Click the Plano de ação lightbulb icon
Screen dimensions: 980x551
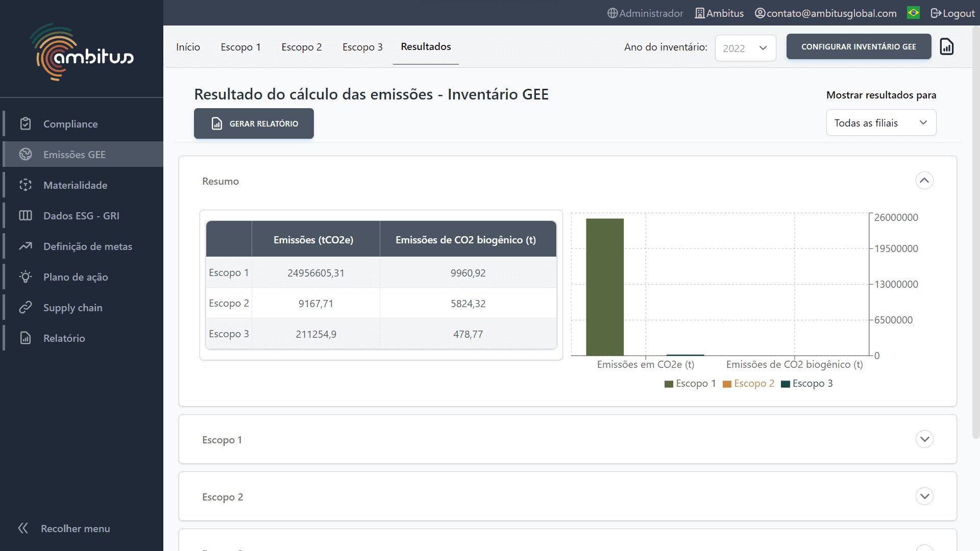coord(26,277)
